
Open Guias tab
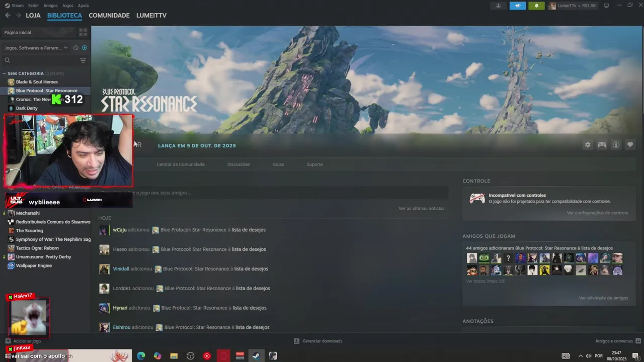[278, 164]
